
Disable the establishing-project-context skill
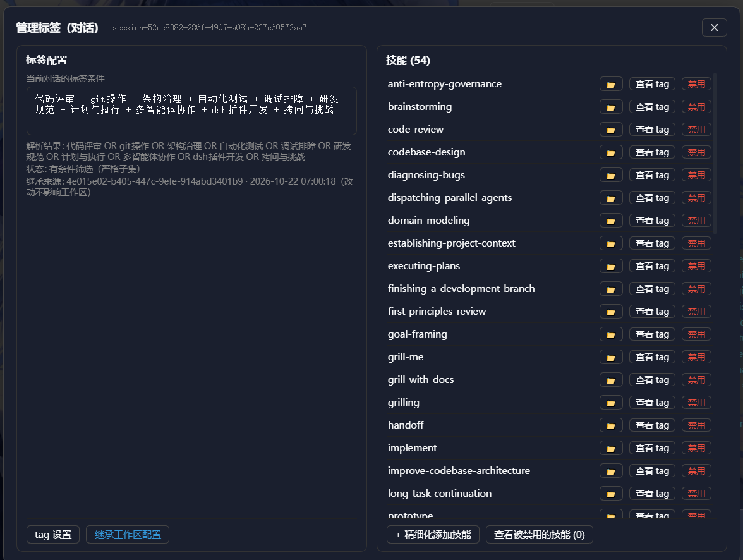(696, 244)
